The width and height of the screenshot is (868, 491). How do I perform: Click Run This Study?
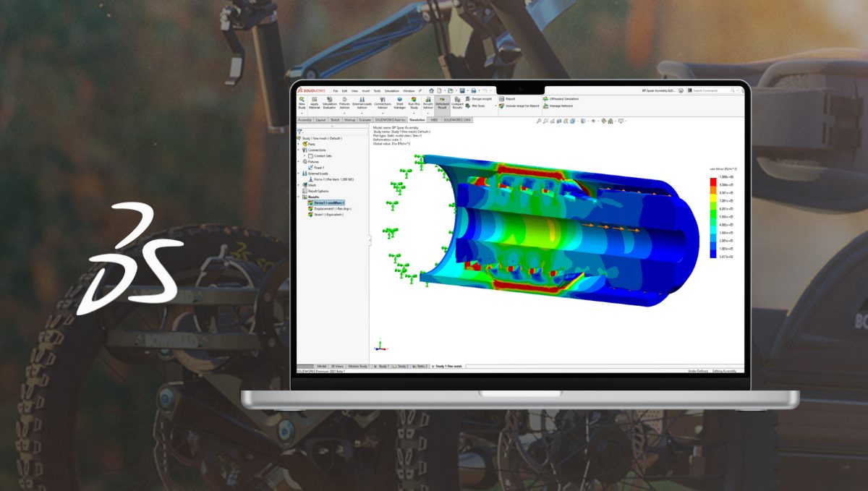click(x=414, y=103)
